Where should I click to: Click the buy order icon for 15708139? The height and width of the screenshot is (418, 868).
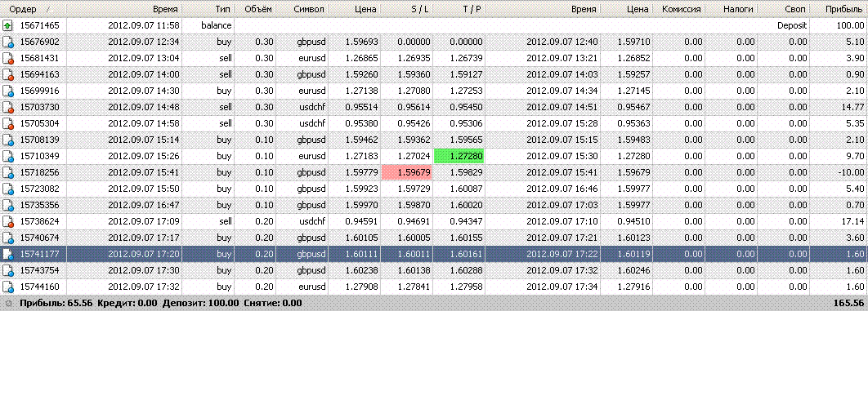tap(7, 140)
